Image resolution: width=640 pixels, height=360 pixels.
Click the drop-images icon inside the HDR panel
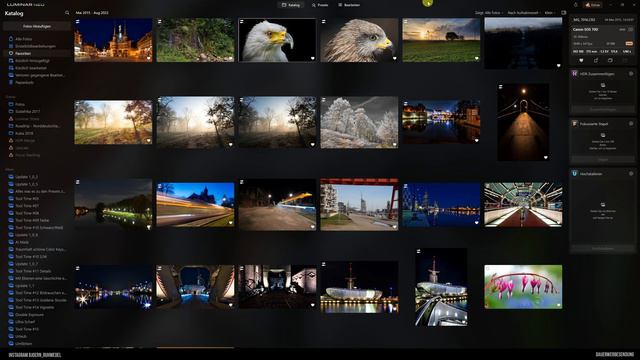point(603,86)
